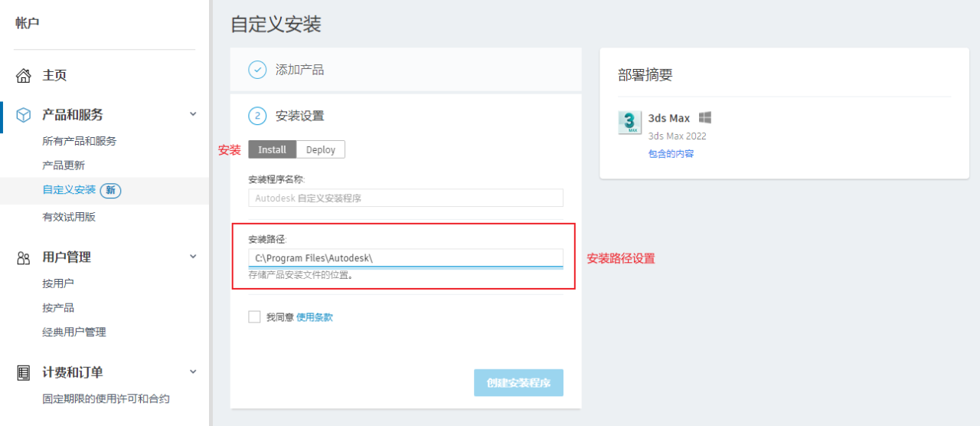Open 产品更新 in sidebar
This screenshot has width=980, height=426.
64,165
